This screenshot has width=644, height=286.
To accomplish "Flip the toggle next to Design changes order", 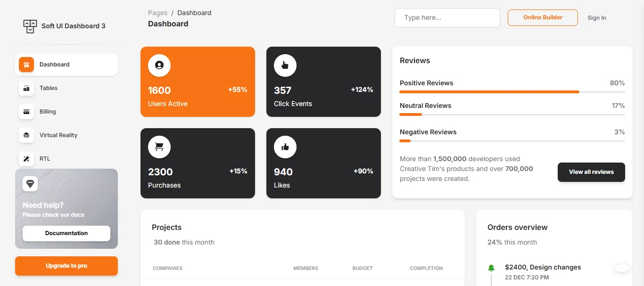I will tap(622, 268).
